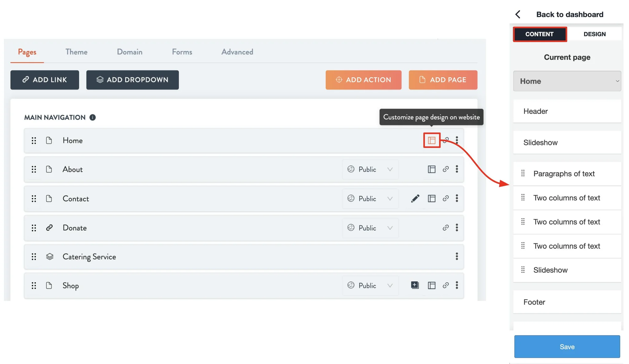Select the CONTENT tab in sidebar

coord(540,34)
